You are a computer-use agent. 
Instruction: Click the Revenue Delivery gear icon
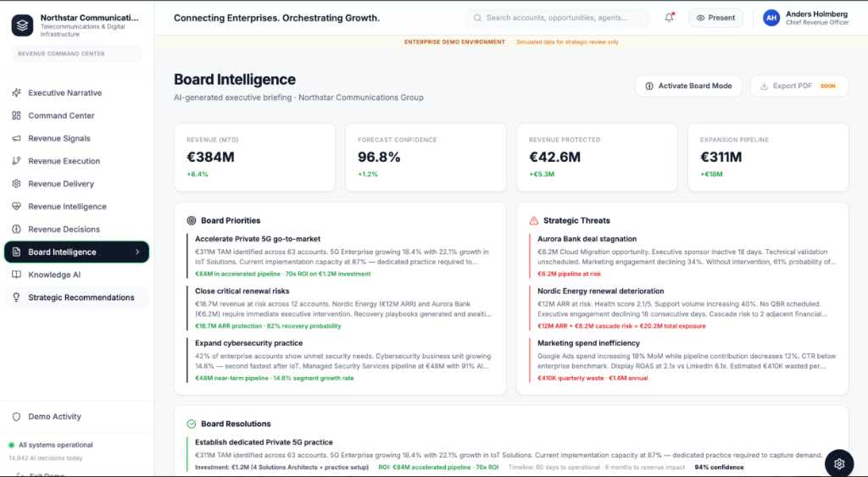[x=17, y=184]
